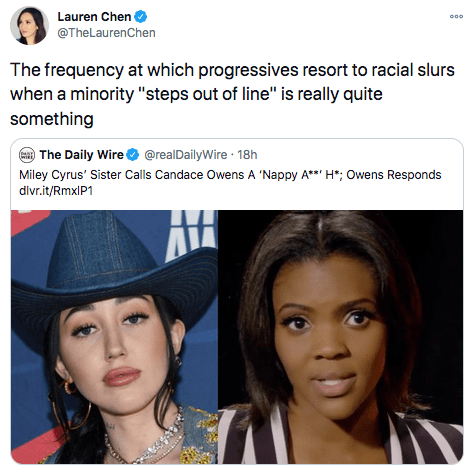This screenshot has height=473, width=473.
Task: Open the cowboy hat woman photo
Action: 114,337
